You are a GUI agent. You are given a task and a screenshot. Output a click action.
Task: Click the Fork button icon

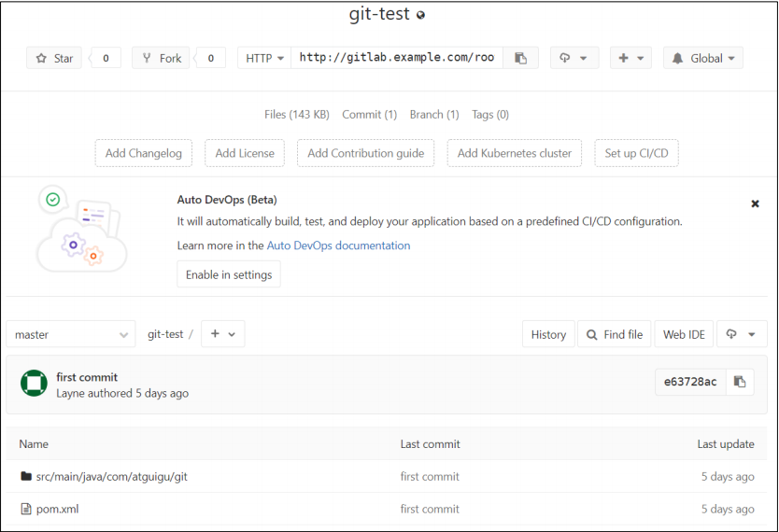coord(148,58)
